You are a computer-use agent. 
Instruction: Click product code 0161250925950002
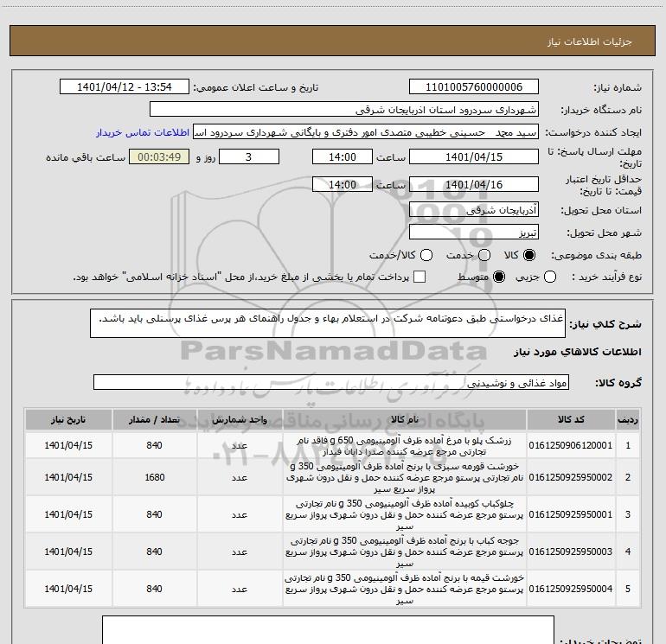[571, 477]
